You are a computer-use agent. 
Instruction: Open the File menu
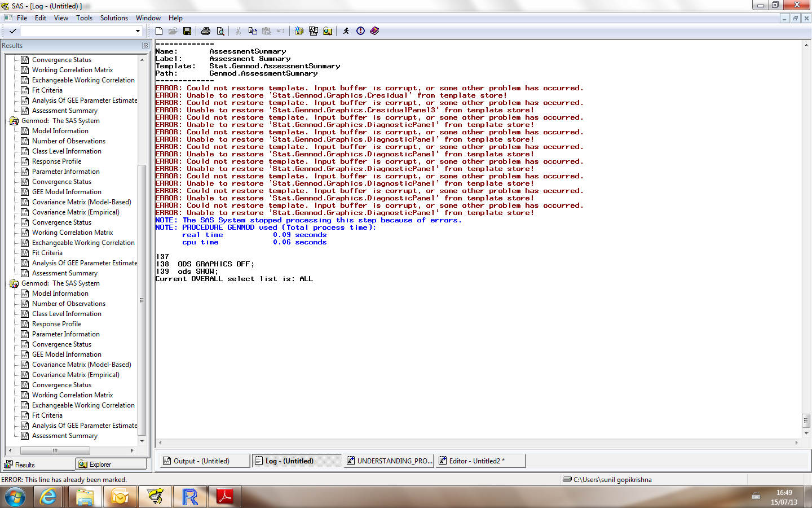click(22, 18)
